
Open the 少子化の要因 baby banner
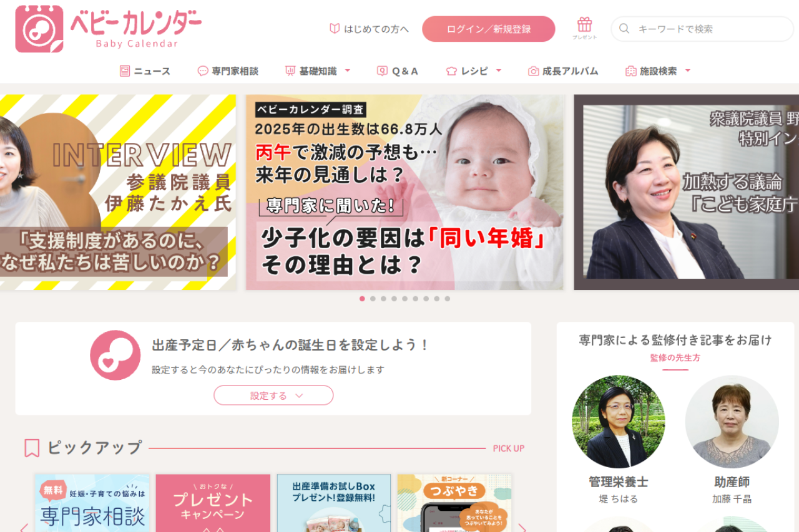404,192
